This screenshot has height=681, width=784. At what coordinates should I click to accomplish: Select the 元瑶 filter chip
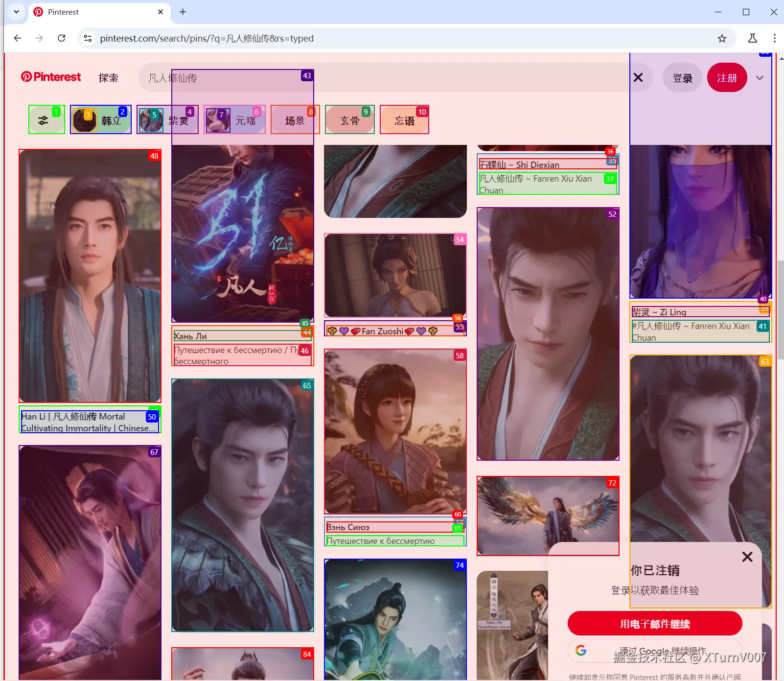coord(235,119)
